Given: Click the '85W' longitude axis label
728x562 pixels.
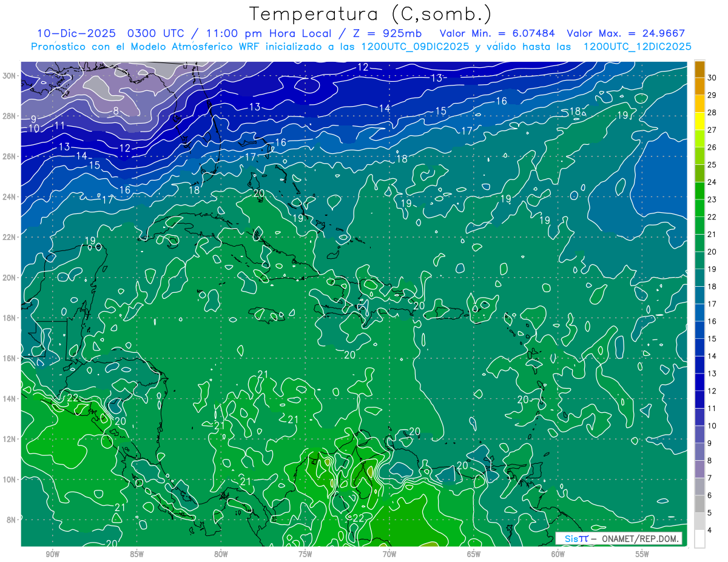Looking at the screenshot, I should click(x=136, y=554).
